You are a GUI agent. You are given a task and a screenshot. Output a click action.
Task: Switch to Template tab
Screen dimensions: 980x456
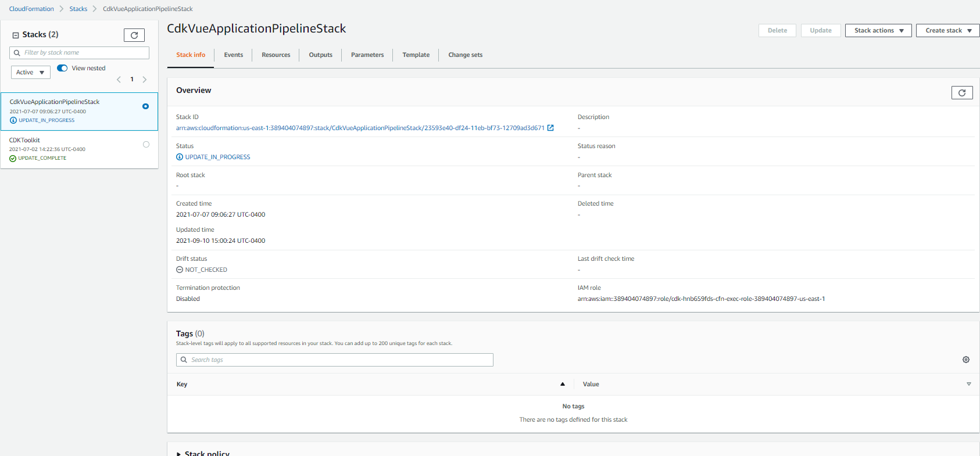pyautogui.click(x=416, y=55)
